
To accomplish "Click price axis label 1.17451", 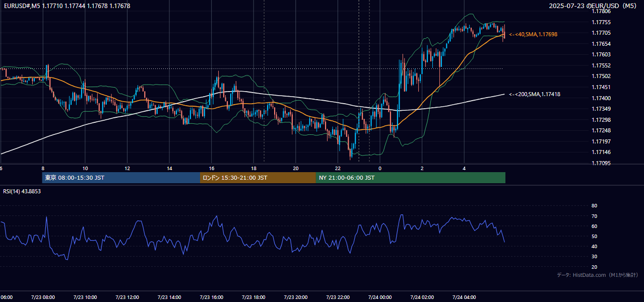I will [x=601, y=87].
